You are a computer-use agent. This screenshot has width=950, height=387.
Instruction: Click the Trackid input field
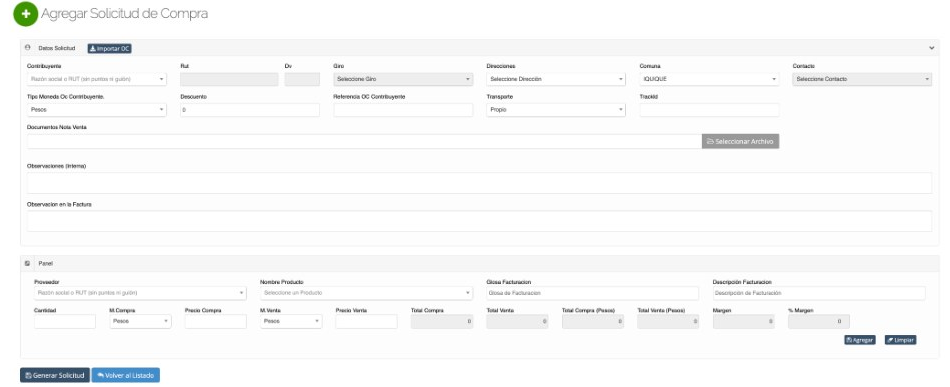pos(709,110)
